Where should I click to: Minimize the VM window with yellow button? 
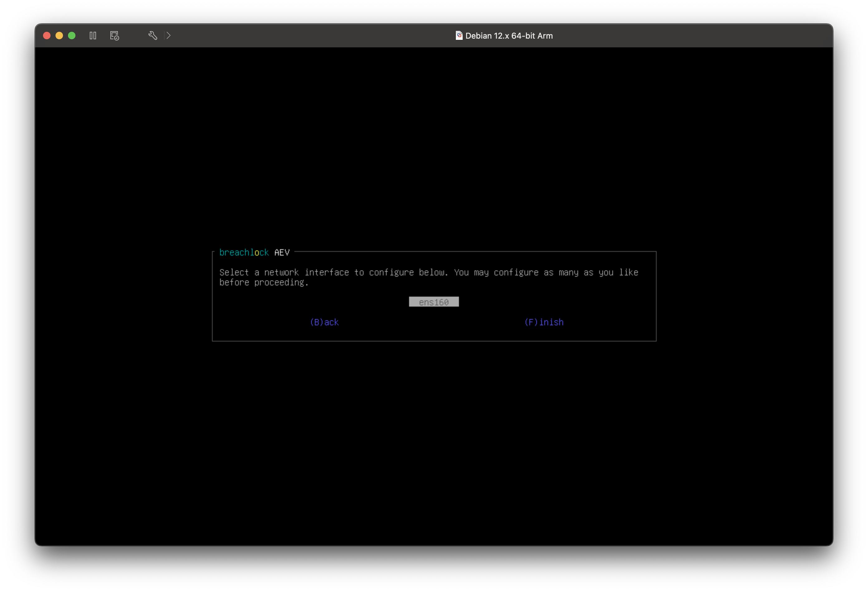point(59,36)
